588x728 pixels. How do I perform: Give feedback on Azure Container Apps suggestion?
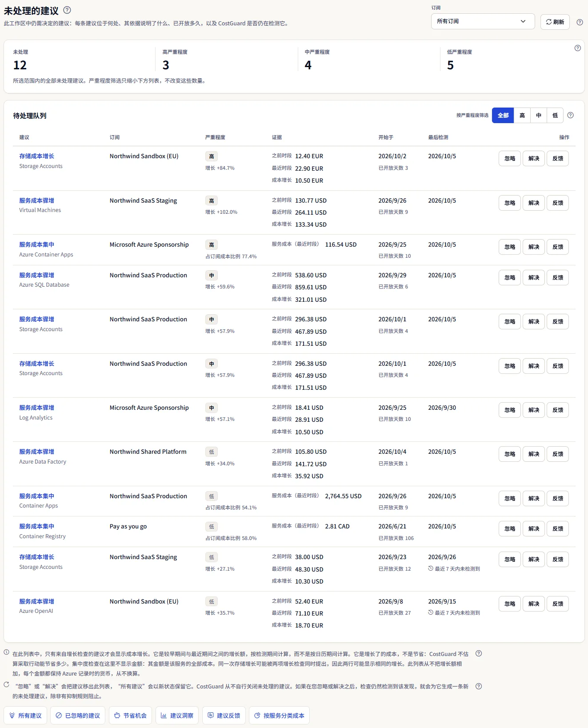pos(558,247)
